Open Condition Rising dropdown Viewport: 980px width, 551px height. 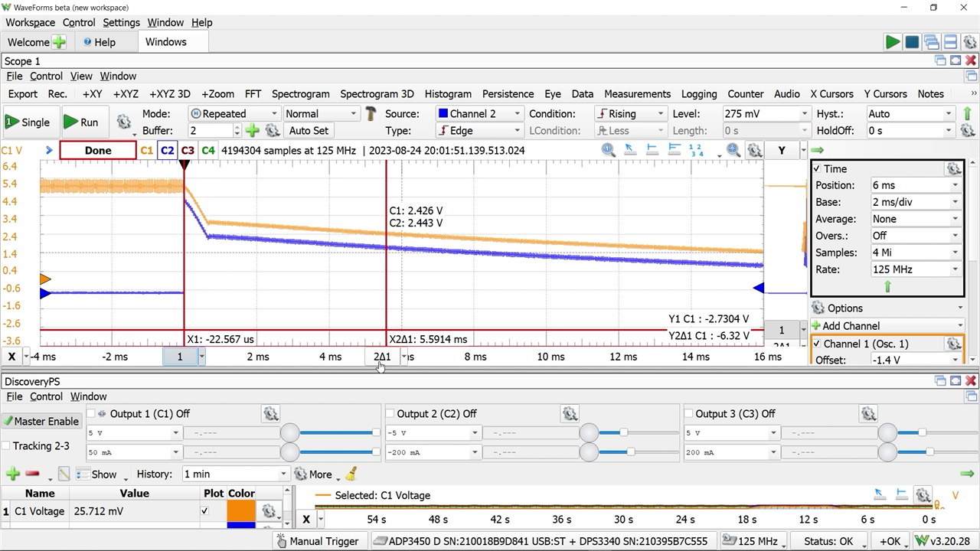[x=631, y=114]
